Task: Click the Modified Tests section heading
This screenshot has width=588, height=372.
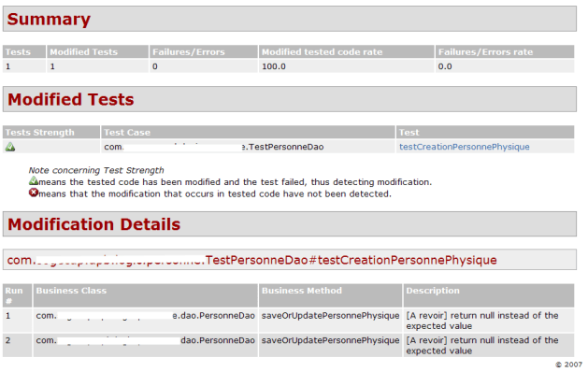Action: (70, 99)
